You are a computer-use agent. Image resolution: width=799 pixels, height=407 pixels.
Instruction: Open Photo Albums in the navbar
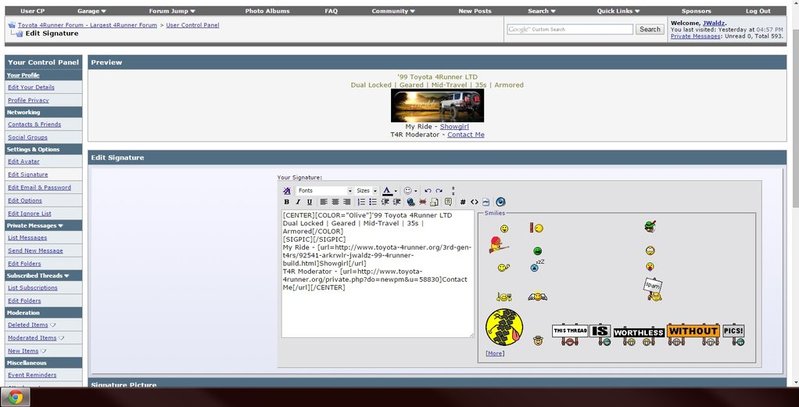click(267, 11)
